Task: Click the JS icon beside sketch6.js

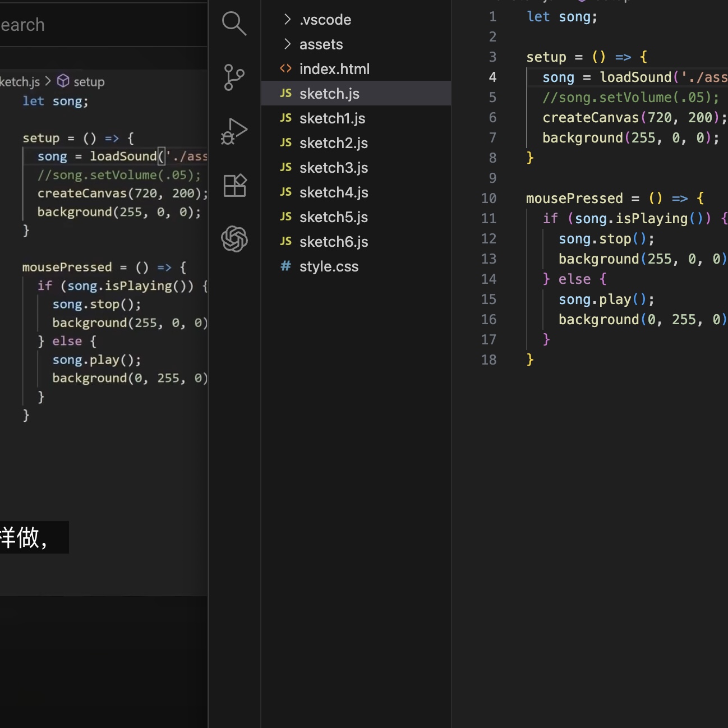Action: 285,241
